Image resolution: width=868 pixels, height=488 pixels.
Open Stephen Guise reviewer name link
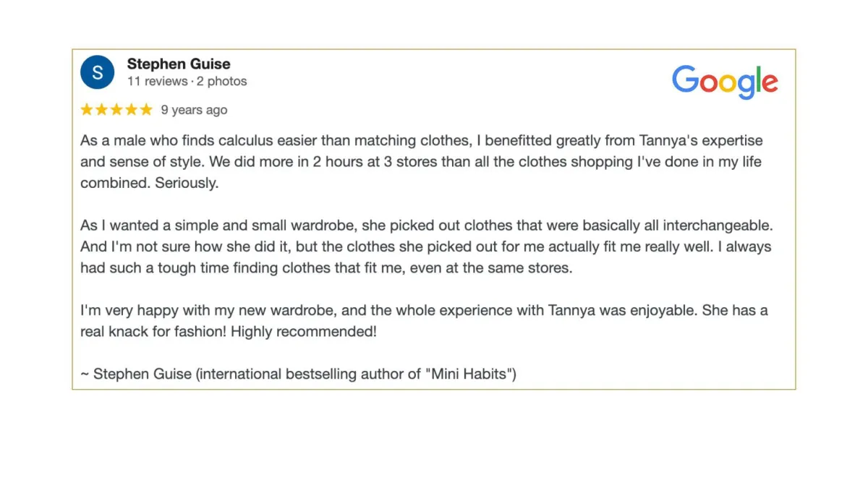click(x=179, y=64)
